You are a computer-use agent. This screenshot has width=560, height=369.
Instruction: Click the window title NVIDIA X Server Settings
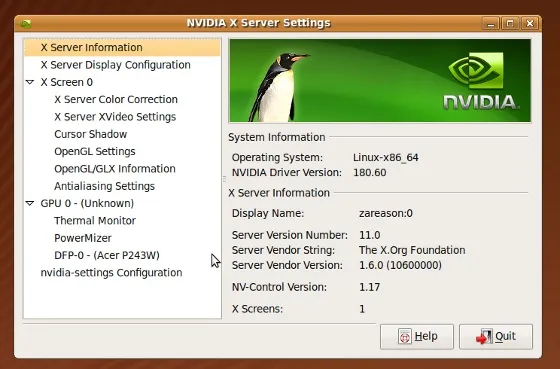[259, 23]
